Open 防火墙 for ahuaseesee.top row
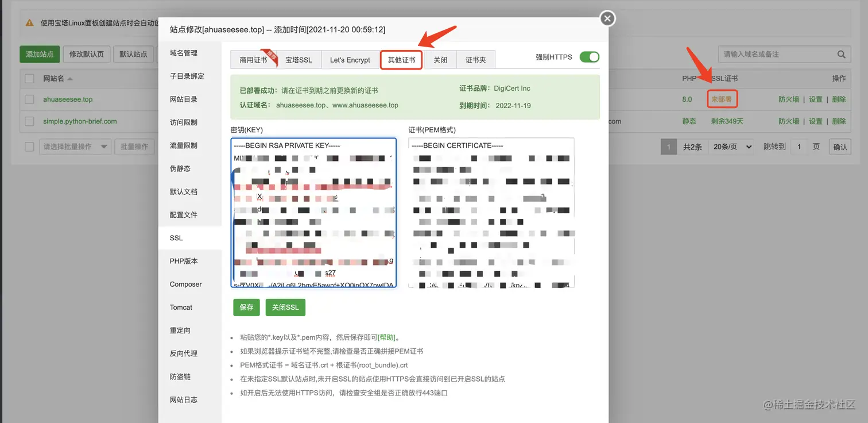The height and width of the screenshot is (423, 868). tap(789, 99)
